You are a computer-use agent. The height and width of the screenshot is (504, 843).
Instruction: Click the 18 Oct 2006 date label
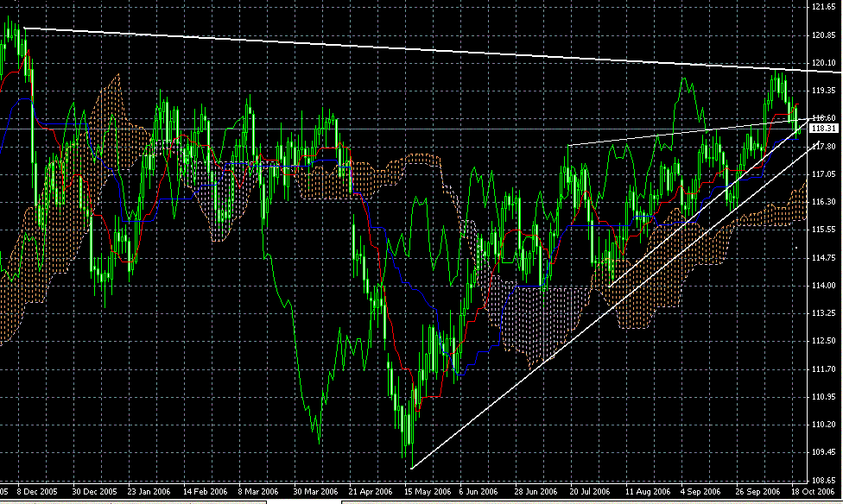tap(813, 492)
